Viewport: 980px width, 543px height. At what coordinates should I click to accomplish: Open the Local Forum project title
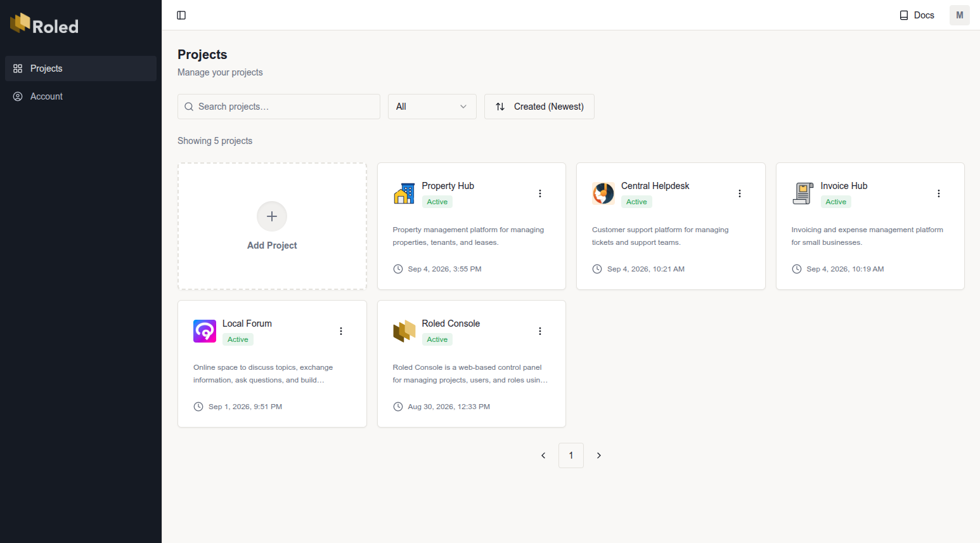(247, 324)
